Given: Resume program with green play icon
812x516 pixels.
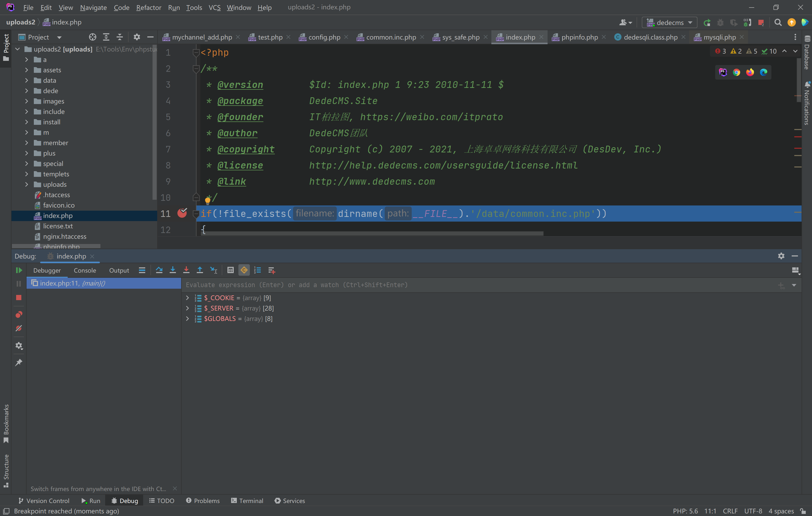Looking at the screenshot, I should pos(18,270).
